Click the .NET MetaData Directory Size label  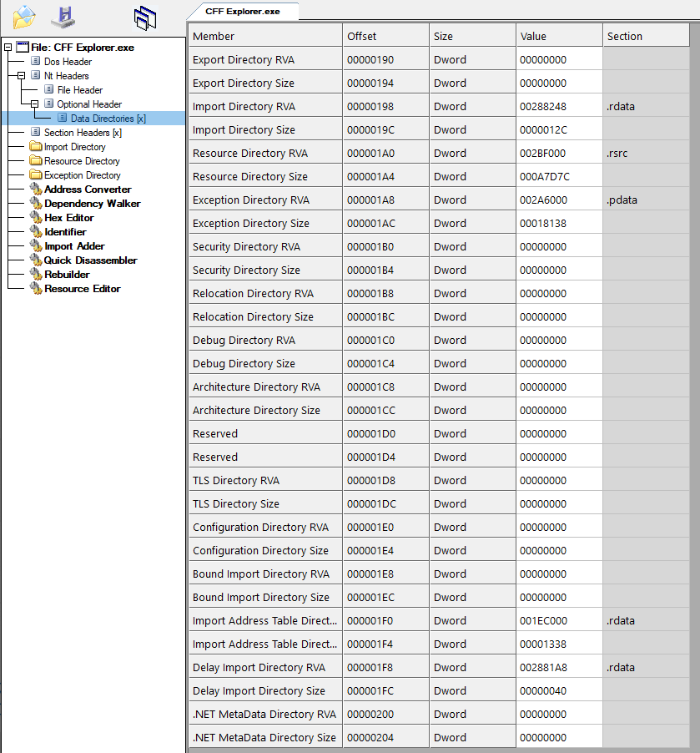(264, 738)
